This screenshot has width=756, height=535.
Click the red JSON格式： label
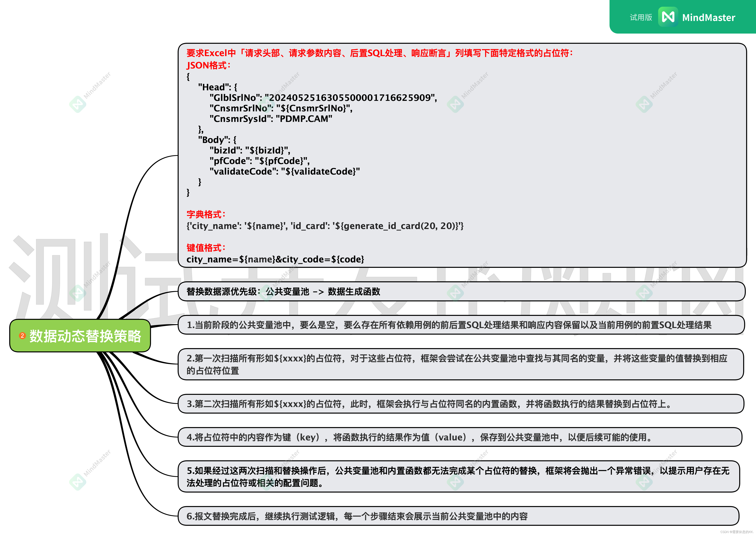pos(209,65)
